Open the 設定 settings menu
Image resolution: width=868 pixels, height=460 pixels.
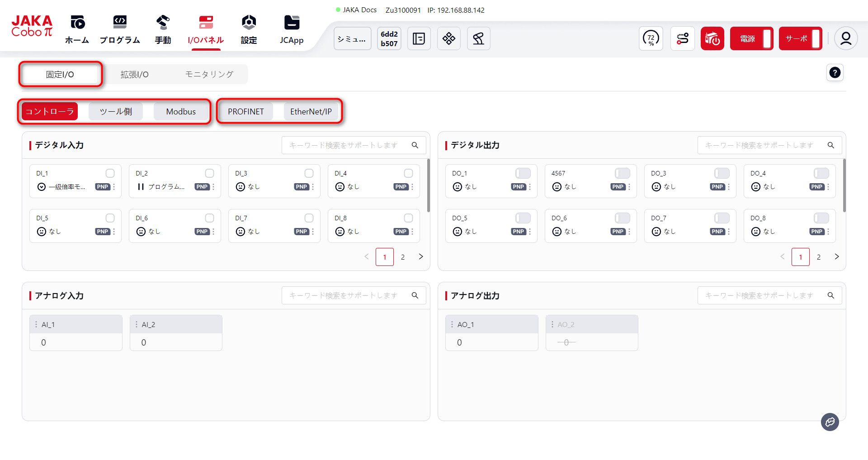249,30
